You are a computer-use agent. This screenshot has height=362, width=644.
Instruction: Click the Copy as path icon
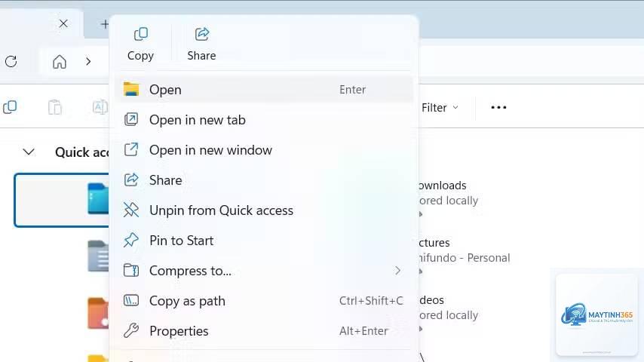click(131, 300)
